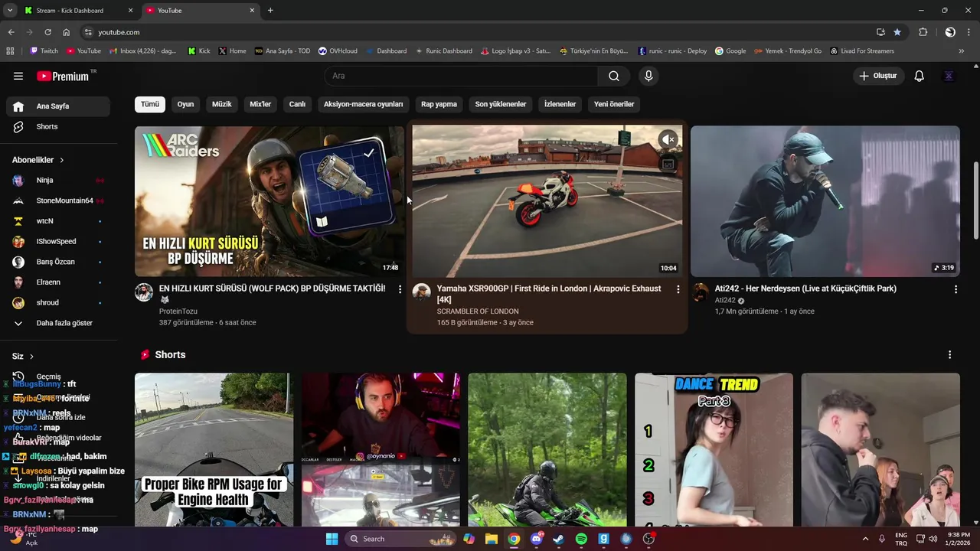Go to Ana Sayfa in sidebar
Screen dimensions: 980x551
click(x=58, y=106)
